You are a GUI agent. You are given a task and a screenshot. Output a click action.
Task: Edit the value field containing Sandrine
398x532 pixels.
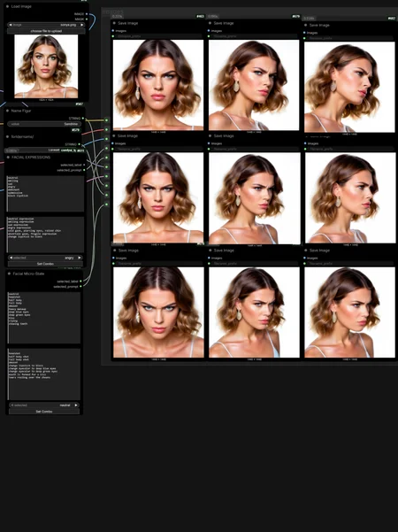coord(44,124)
